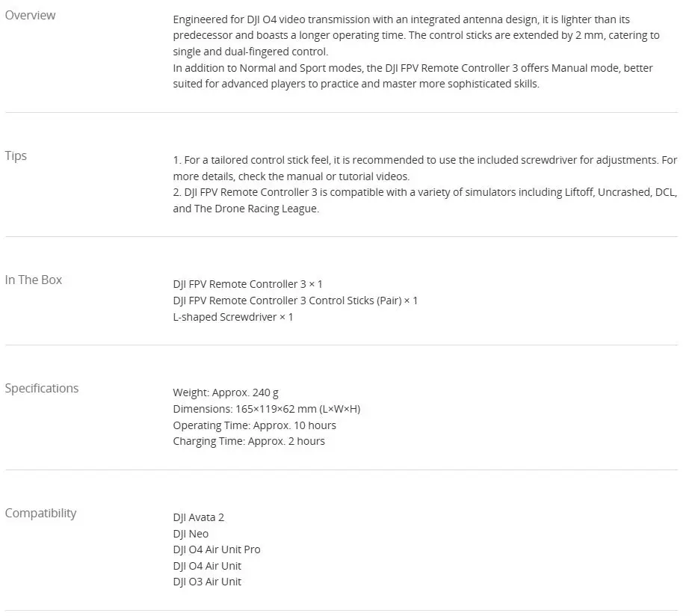This screenshot has height=616, width=692.
Task: Select DJI Neo in compatibility list
Action: point(191,534)
